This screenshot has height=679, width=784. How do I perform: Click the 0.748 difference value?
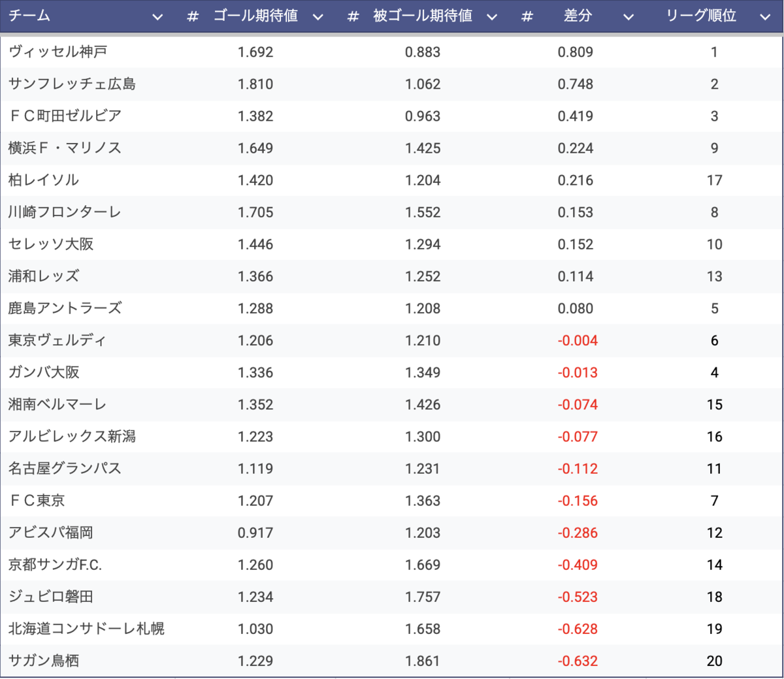(x=576, y=84)
